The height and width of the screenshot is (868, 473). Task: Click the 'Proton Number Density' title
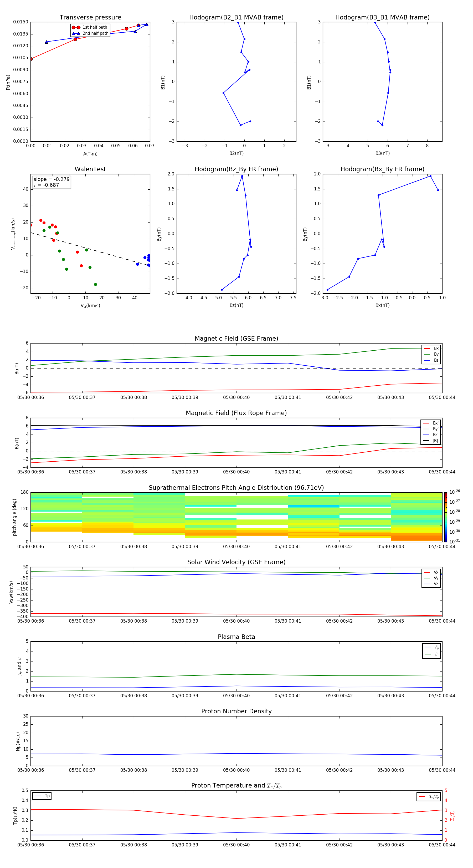(x=236, y=711)
